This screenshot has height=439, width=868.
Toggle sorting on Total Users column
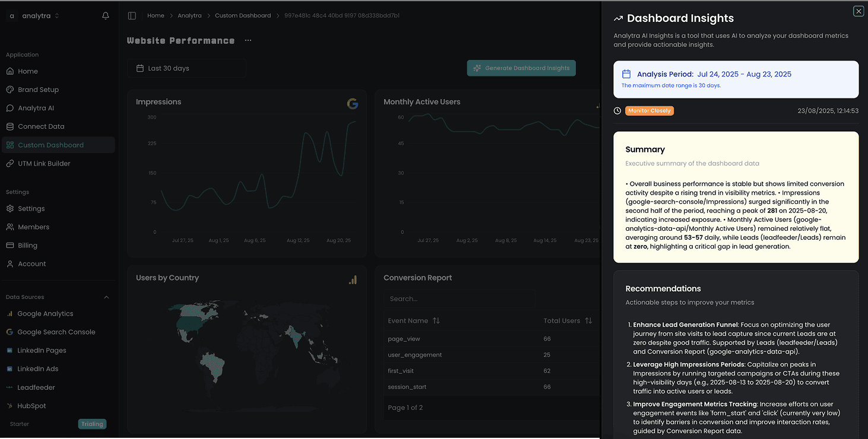point(588,320)
